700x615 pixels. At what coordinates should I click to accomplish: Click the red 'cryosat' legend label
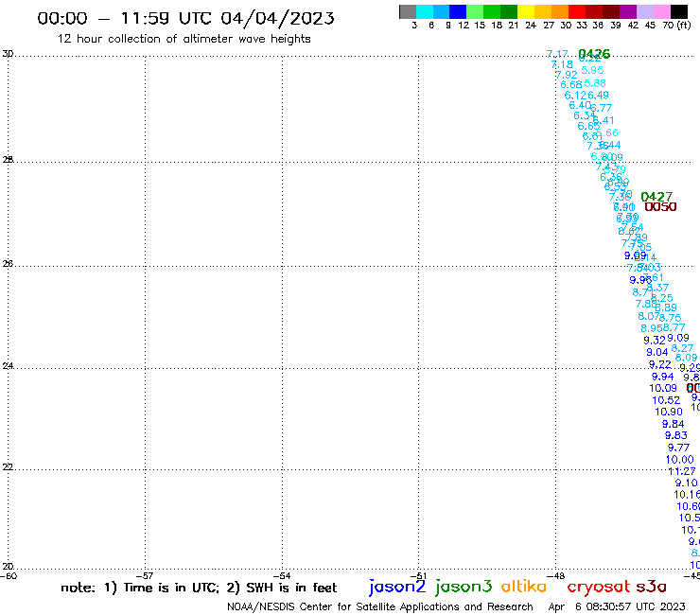point(599,587)
